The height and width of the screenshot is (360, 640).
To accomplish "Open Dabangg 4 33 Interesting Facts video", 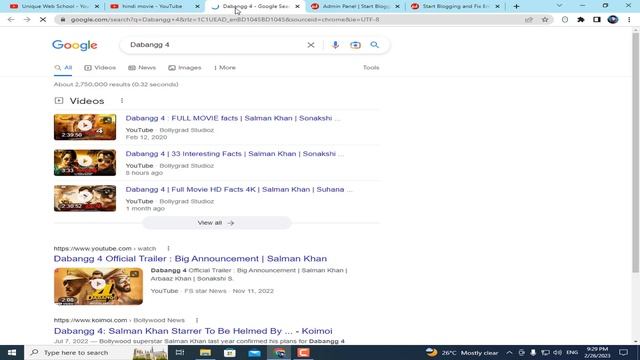I will 235,154.
